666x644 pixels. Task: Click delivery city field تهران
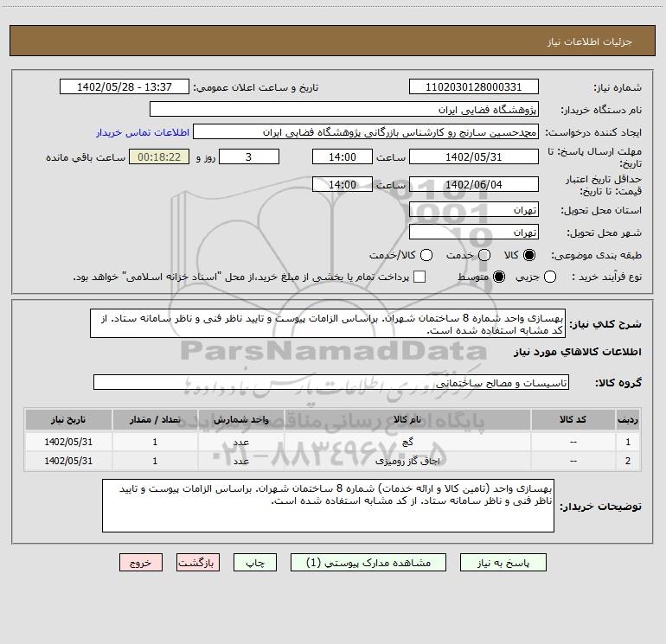pyautogui.click(x=474, y=232)
